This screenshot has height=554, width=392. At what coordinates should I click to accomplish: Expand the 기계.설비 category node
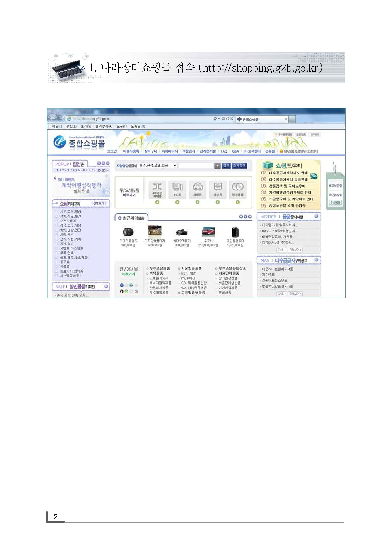[56, 244]
